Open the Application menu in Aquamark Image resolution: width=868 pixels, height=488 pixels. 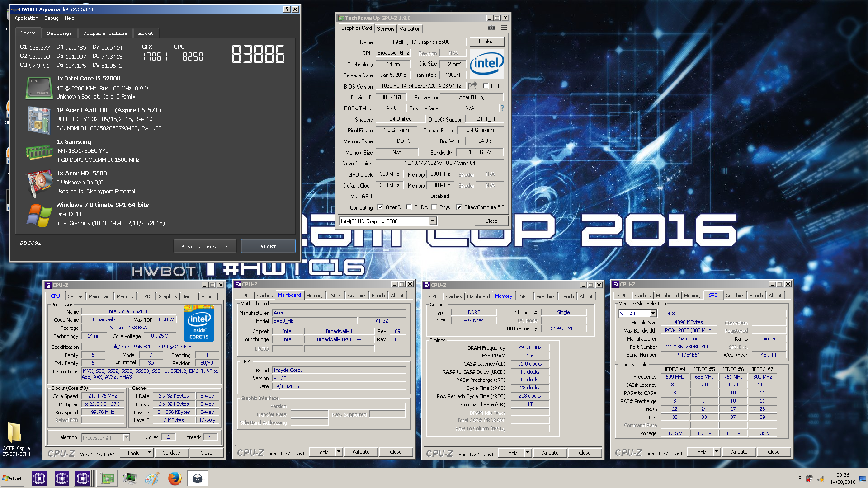pyautogui.click(x=26, y=18)
